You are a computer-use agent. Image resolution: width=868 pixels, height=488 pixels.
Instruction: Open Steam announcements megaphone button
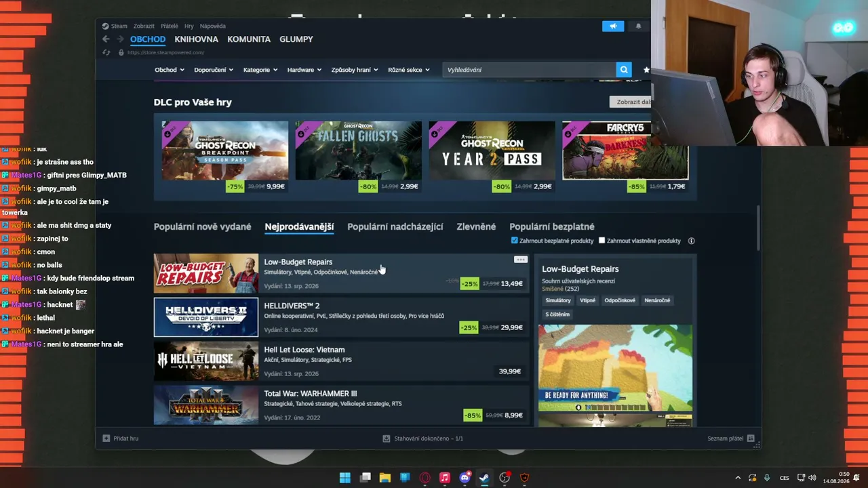[613, 26]
